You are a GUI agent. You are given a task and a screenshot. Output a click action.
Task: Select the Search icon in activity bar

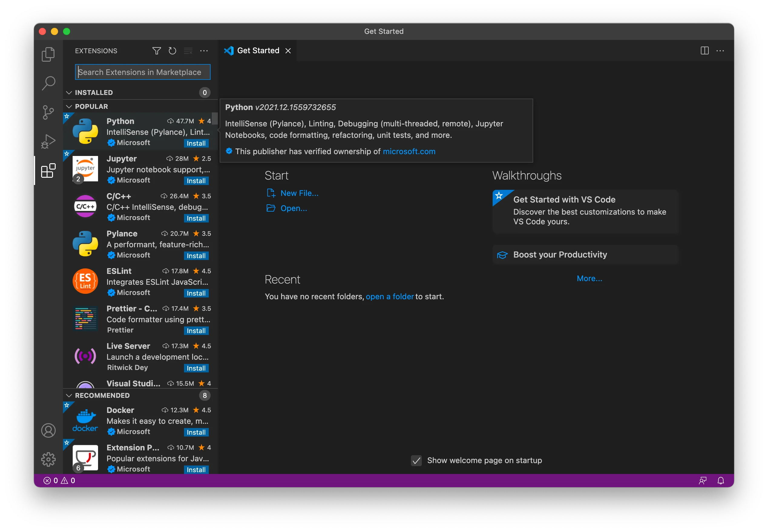(48, 83)
